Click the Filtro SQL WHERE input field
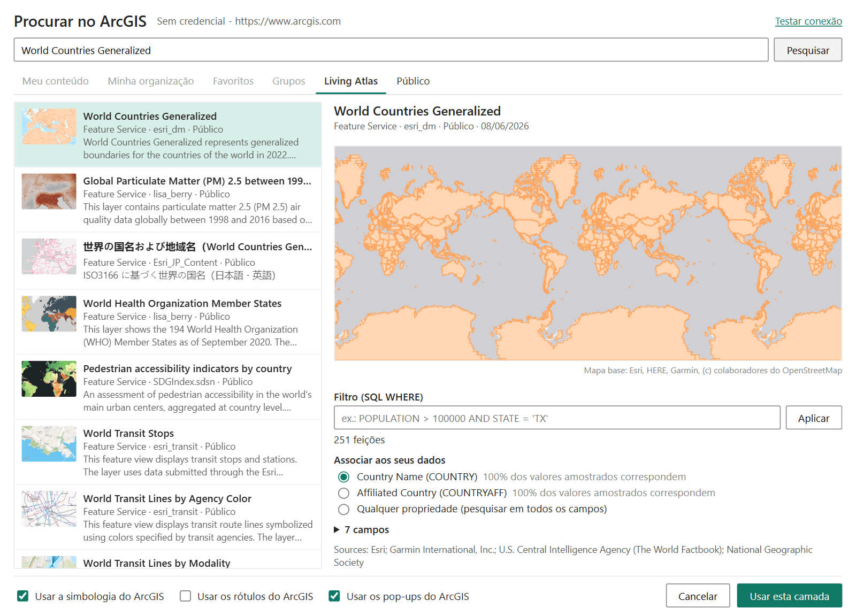This screenshot has width=856, height=616. [557, 418]
